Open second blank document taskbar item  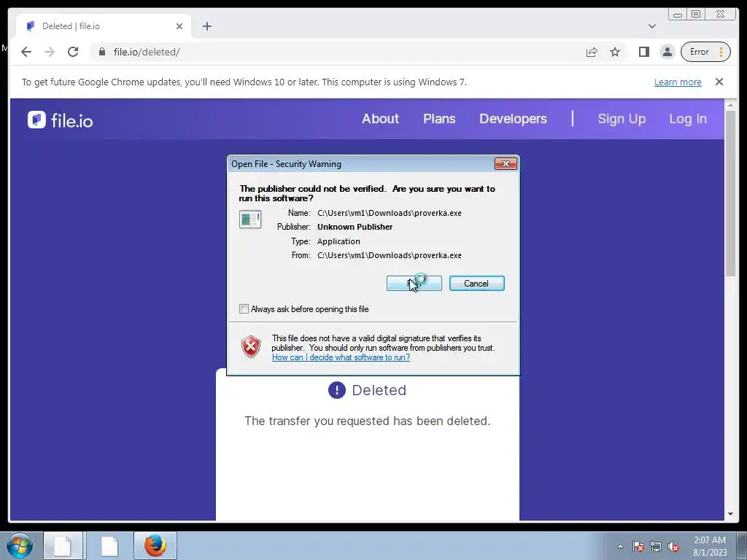coord(109,545)
